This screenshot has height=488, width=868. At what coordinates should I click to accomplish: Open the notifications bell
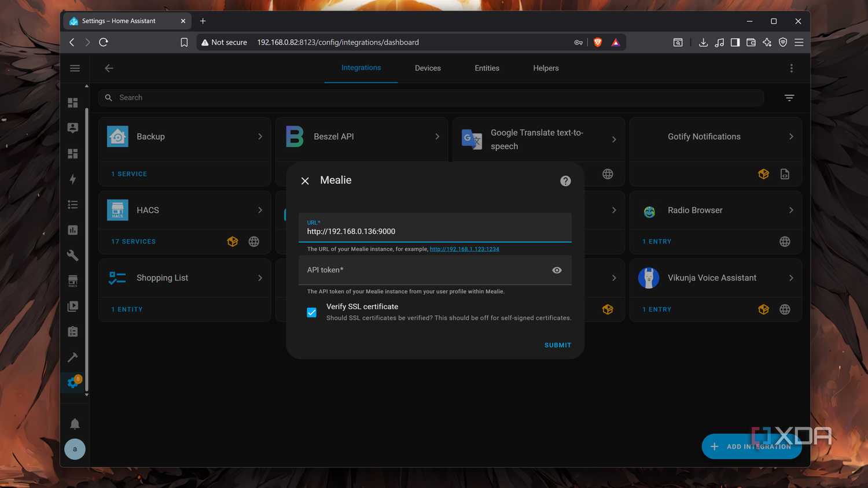click(75, 424)
